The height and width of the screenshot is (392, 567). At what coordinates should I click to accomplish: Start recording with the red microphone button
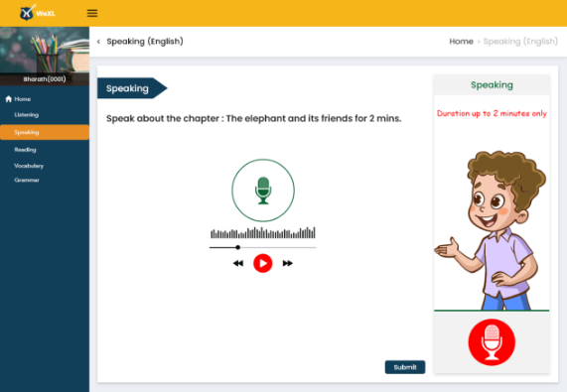point(492,342)
